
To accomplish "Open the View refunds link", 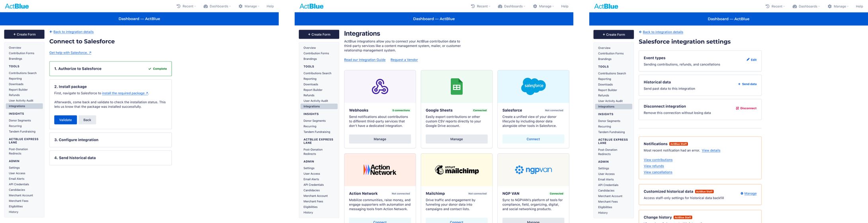I will click(x=654, y=166).
